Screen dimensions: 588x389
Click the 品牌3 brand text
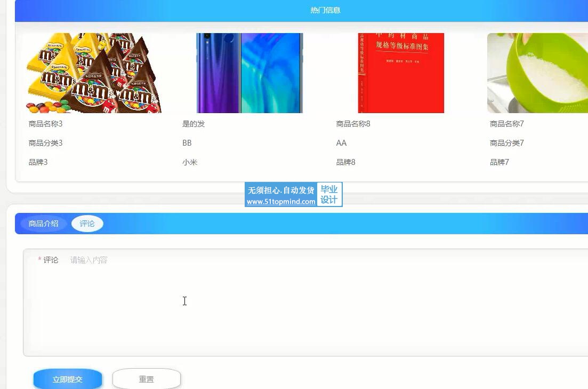pyautogui.click(x=38, y=162)
